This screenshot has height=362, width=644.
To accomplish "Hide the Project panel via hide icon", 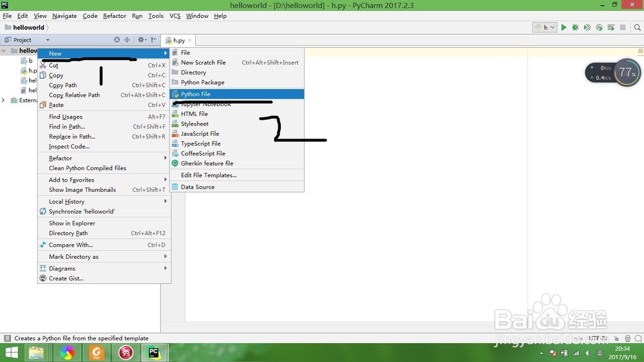I will pyautogui.click(x=154, y=40).
